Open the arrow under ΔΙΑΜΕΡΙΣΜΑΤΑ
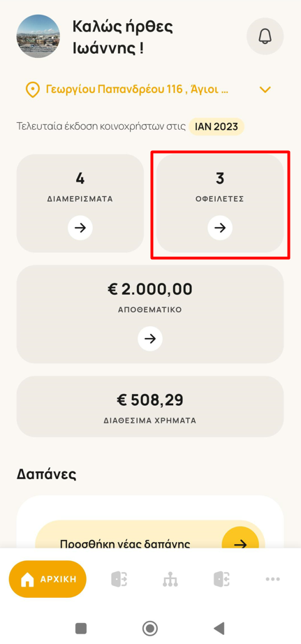 [80, 228]
